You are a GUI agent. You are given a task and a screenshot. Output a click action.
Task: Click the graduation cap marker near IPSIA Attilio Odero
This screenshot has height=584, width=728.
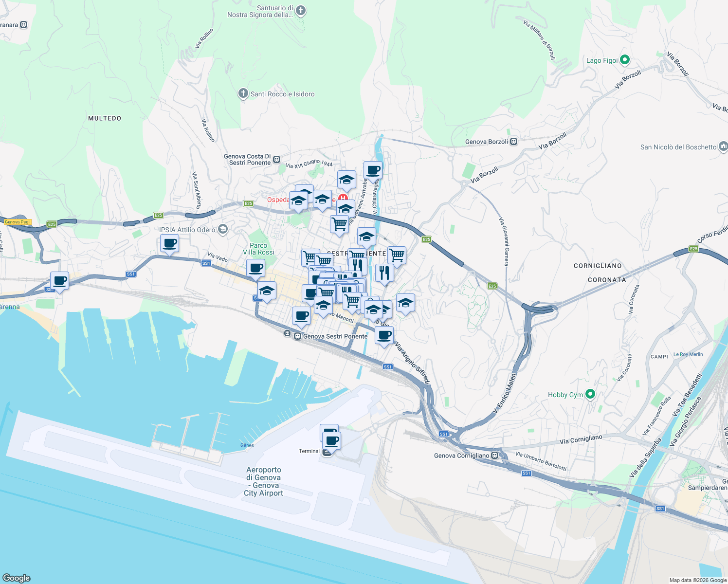pyautogui.click(x=223, y=229)
